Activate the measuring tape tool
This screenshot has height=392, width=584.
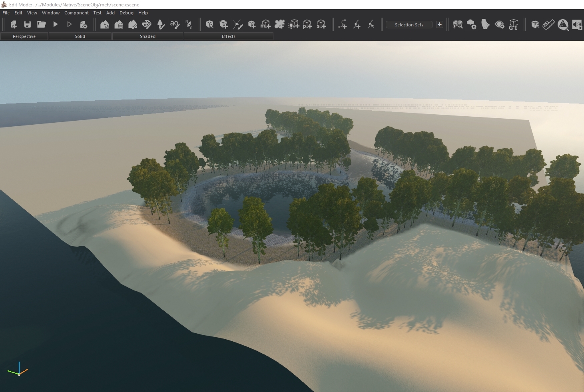(549, 24)
